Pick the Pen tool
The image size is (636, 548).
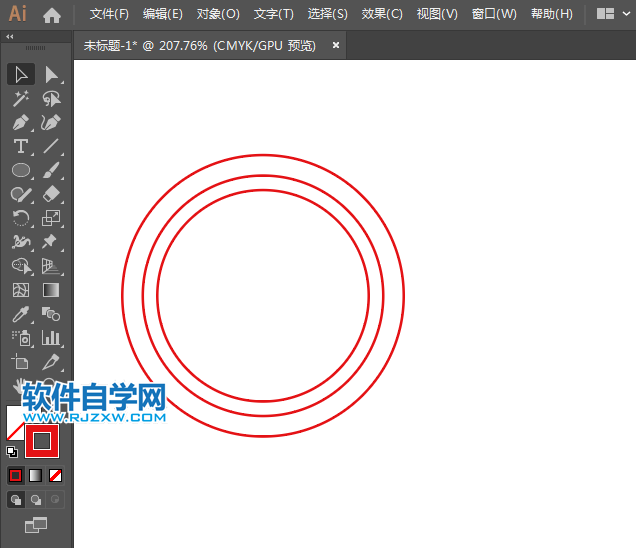point(21,122)
